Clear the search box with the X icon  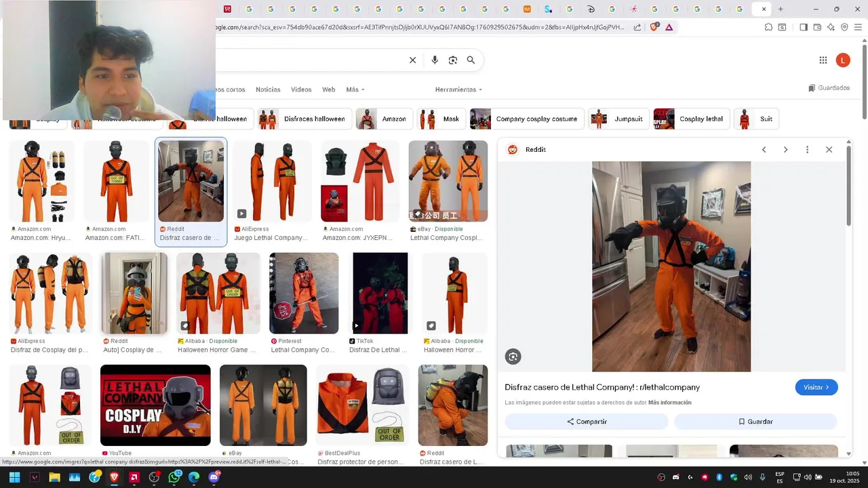click(412, 60)
